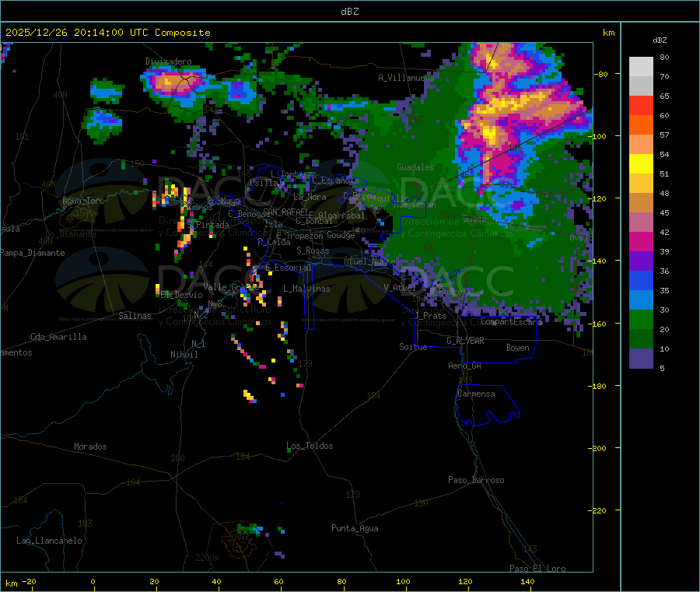Click the 'L_Malvinas' map label

[306, 289]
